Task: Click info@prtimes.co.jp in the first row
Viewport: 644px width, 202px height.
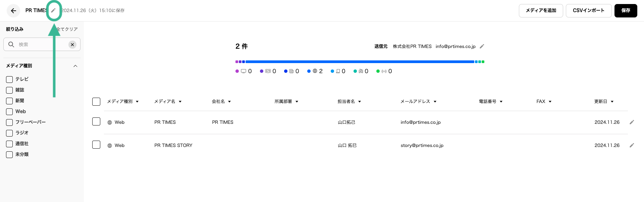Action: pos(421,122)
